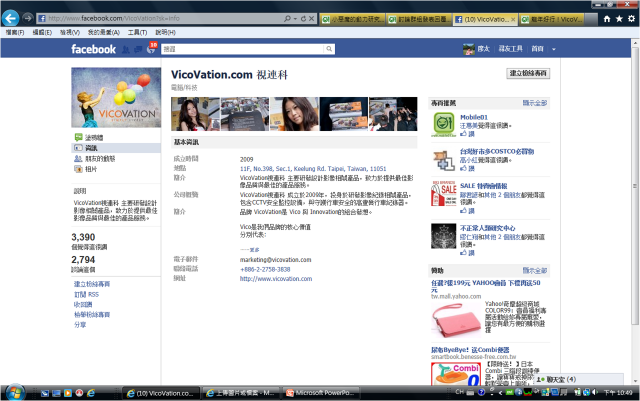Viewport: 640px width, 401px height.
Task: Switch to the (10) VicoVatio... browser tab
Action: 485,19
